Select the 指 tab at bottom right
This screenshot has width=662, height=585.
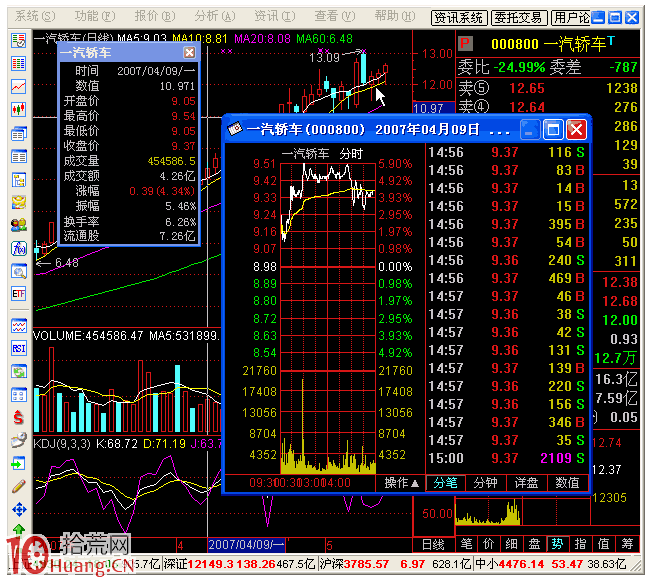click(581, 544)
